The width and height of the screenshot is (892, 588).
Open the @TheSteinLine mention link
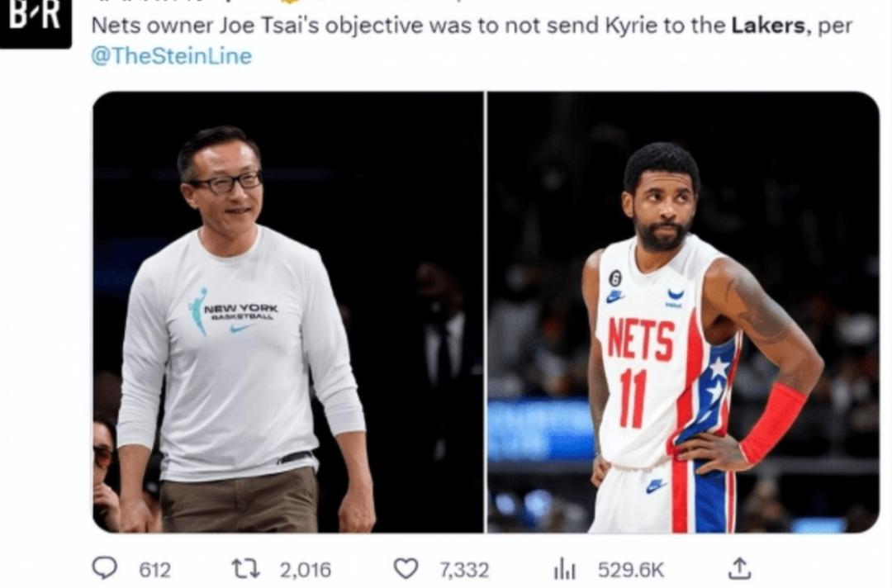point(171,55)
